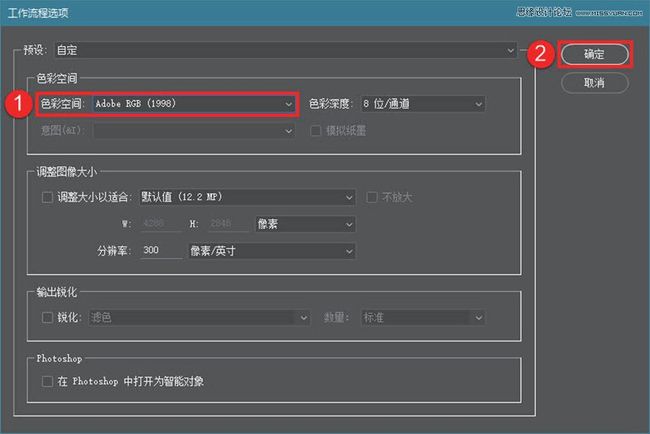Click the H height input field
The height and width of the screenshot is (434, 650).
pyautogui.click(x=228, y=224)
